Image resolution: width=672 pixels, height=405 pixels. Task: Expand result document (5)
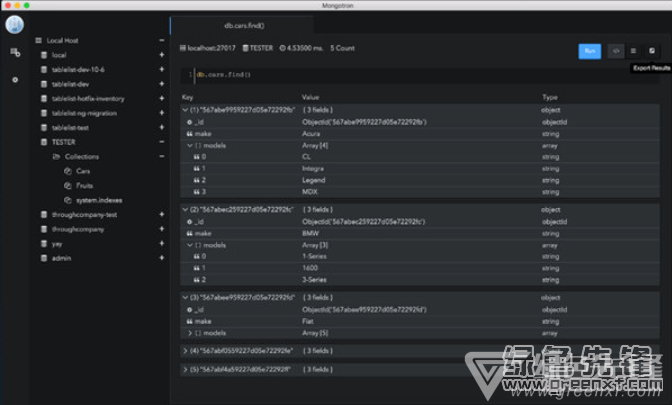click(185, 369)
